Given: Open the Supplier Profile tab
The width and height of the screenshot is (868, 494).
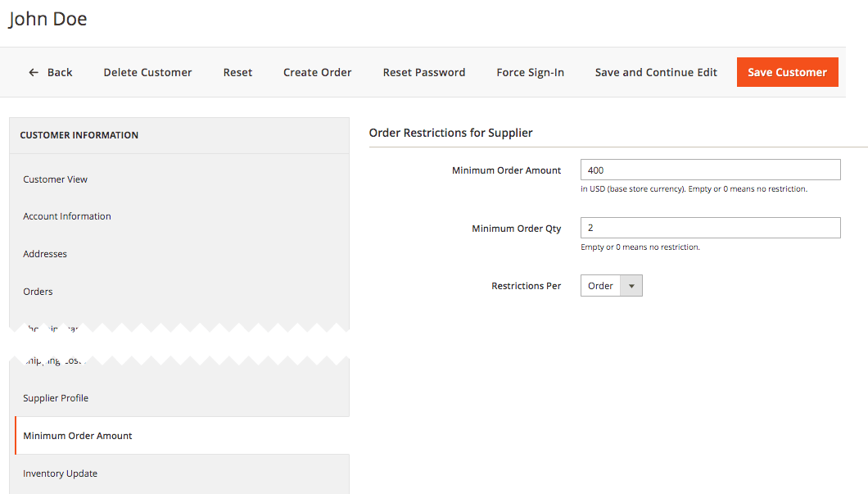Looking at the screenshot, I should coord(56,398).
